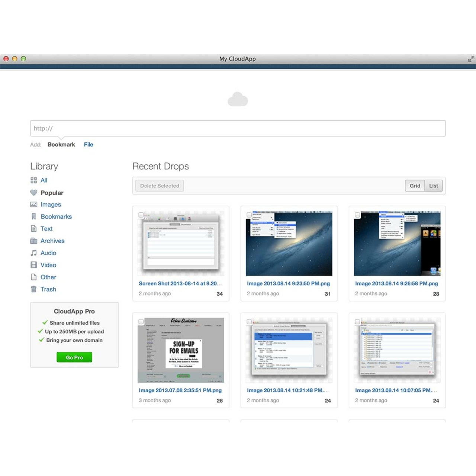Open the Image 10:07:05 PM thumbnail
Screen dimensions: 476x476
397,350
